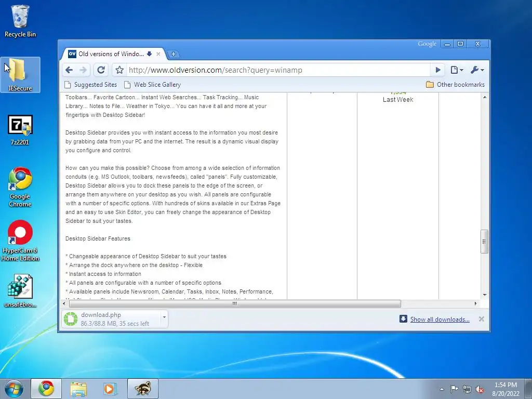Click the Go arrow next to address bar
This screenshot has width=532, height=399.
click(x=438, y=70)
